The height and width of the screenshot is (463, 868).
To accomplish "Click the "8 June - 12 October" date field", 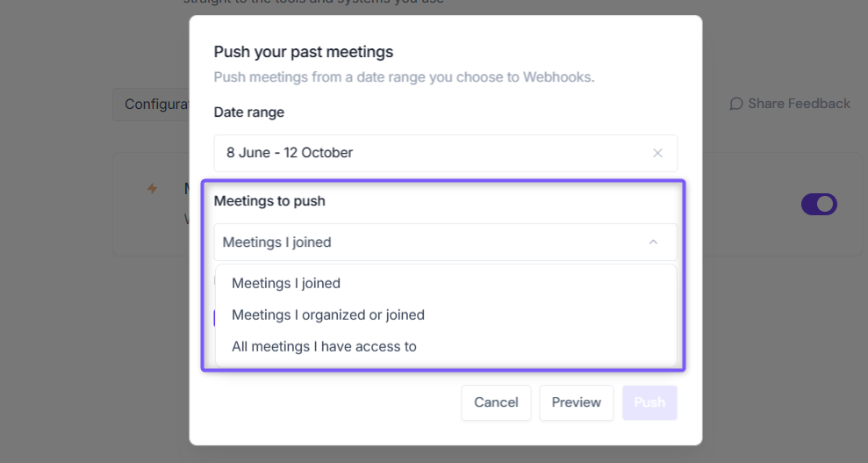I will pyautogui.click(x=446, y=154).
